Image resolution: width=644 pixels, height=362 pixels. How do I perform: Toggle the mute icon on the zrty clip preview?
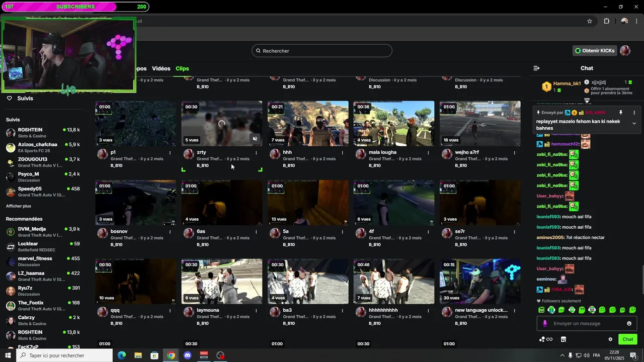(x=255, y=139)
